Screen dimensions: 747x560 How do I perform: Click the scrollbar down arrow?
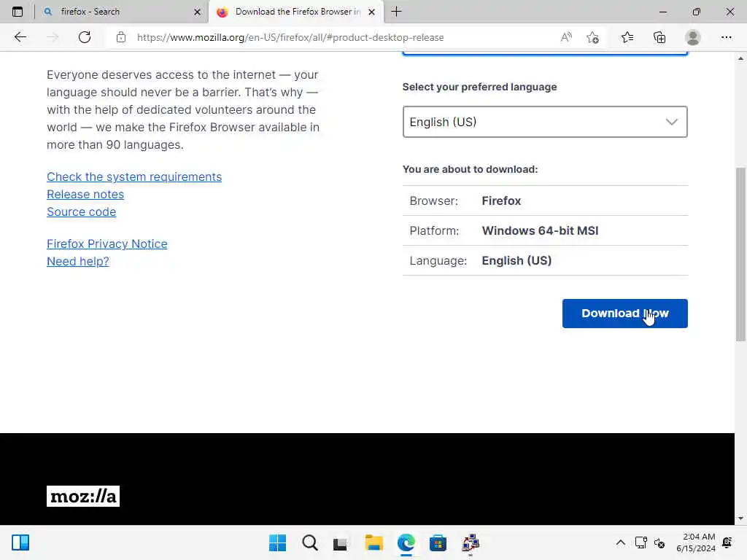[x=740, y=518]
